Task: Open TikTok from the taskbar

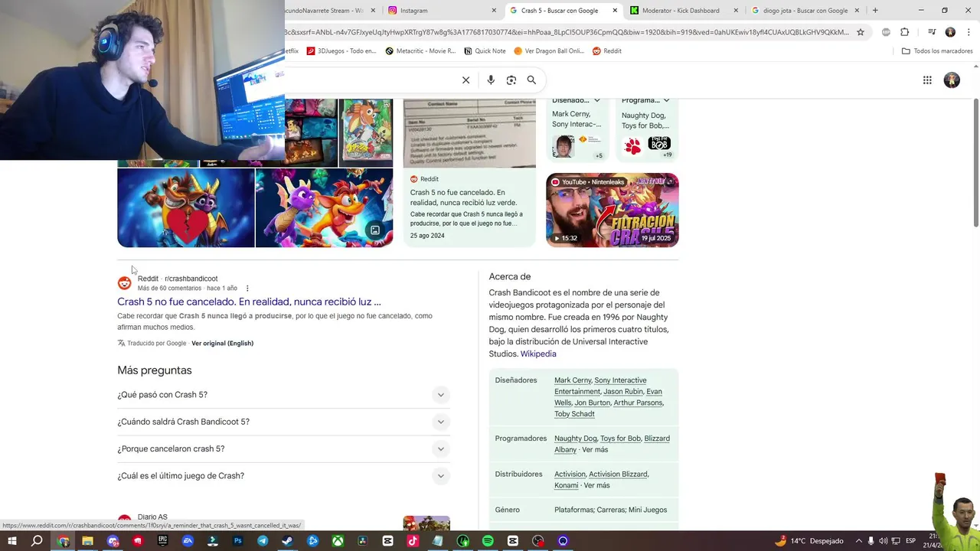Action: 413,541
